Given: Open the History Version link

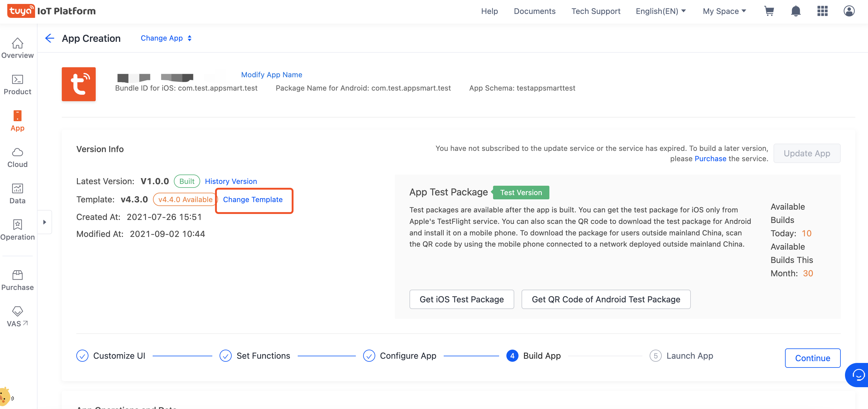Looking at the screenshot, I should click(231, 181).
